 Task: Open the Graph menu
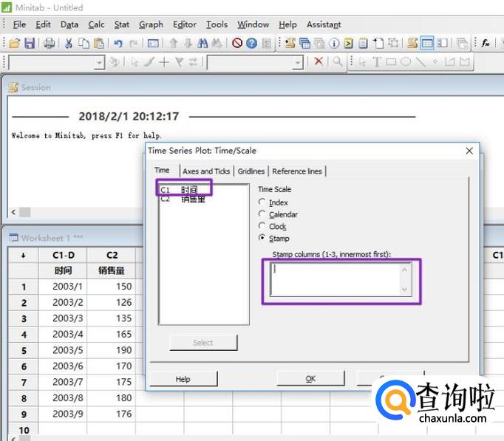[x=151, y=24]
